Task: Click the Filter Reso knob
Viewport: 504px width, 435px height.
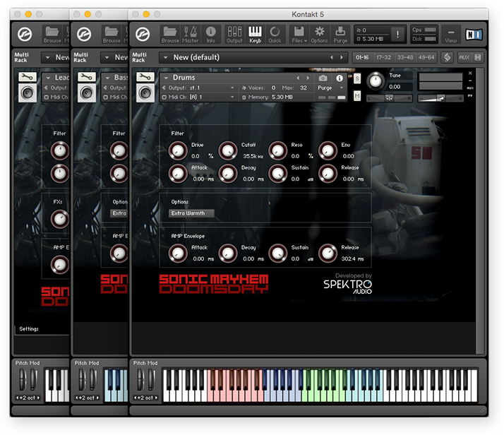Action: coord(277,150)
